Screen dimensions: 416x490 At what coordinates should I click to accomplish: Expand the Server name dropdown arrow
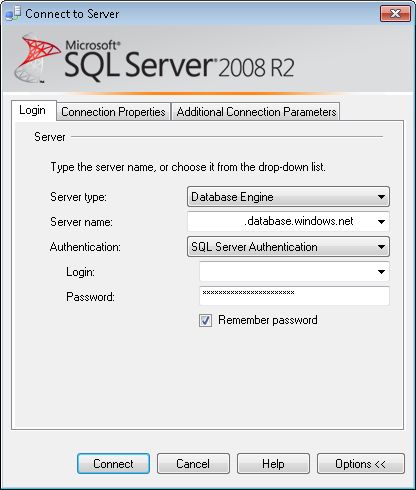(x=381, y=222)
